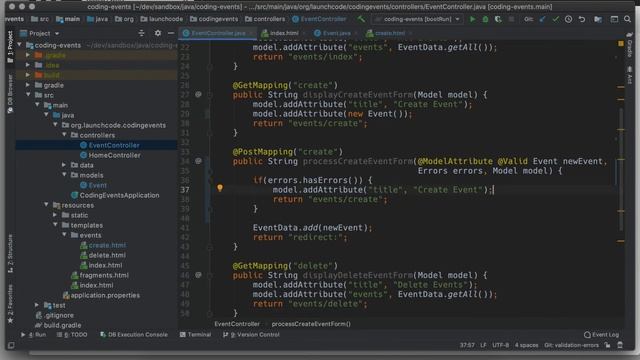Click the Build project hammer icon

(x=361, y=19)
